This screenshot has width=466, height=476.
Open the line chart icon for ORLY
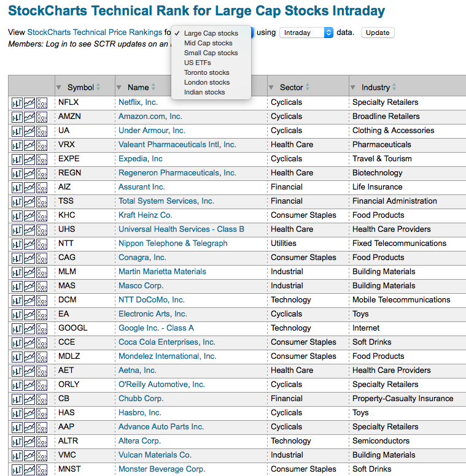(29, 386)
